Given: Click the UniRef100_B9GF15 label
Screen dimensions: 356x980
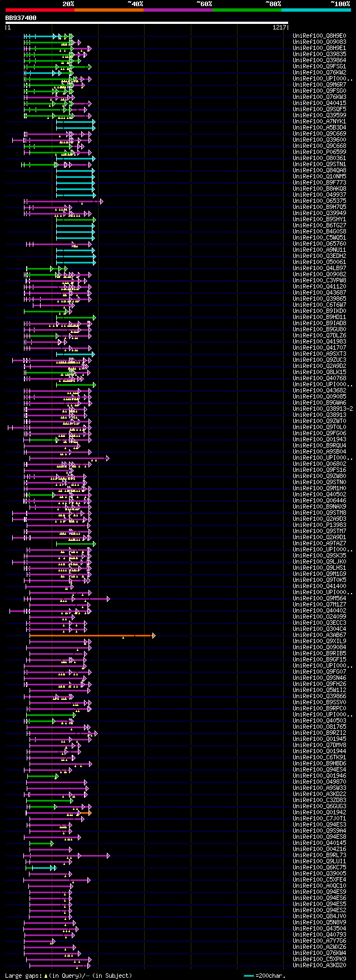Looking at the screenshot, I should (319, 660).
